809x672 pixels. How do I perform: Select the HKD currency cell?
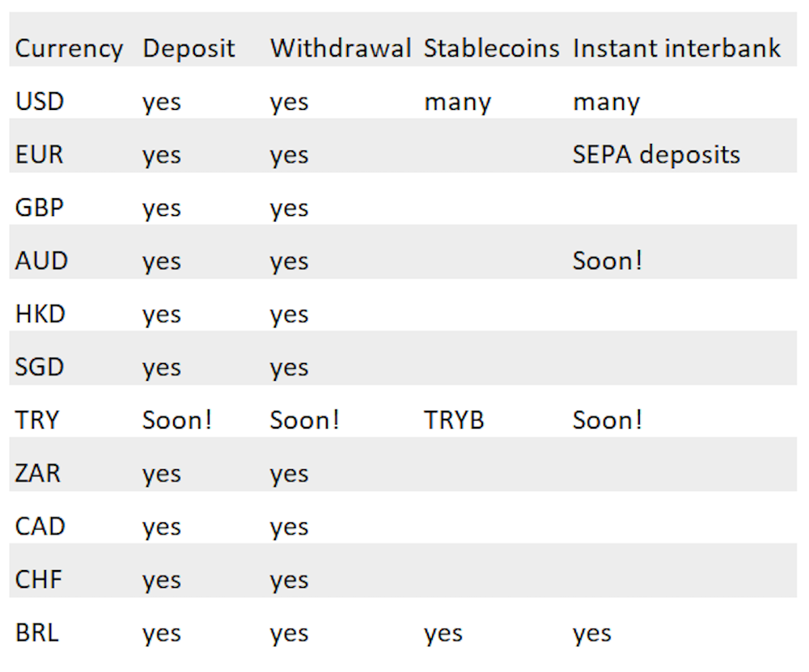40,314
